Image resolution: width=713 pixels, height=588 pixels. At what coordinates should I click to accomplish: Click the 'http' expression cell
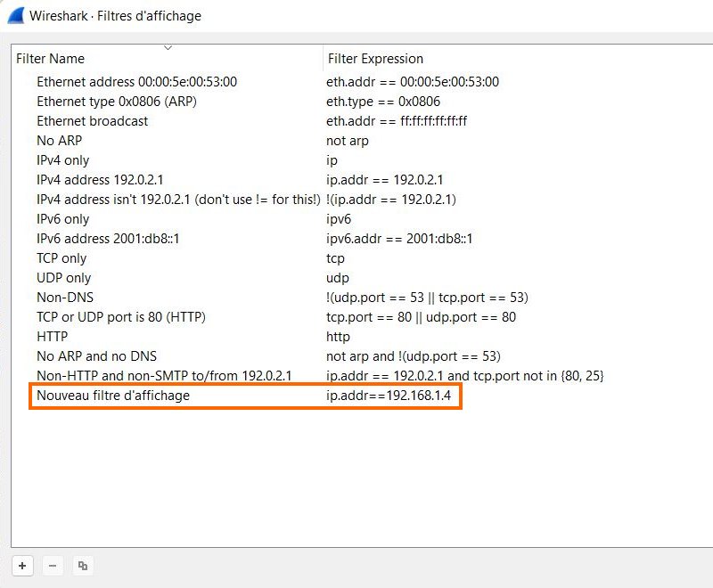(x=339, y=336)
